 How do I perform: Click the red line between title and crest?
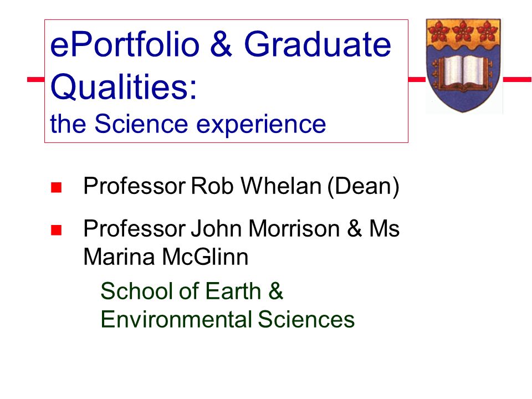[417, 79]
